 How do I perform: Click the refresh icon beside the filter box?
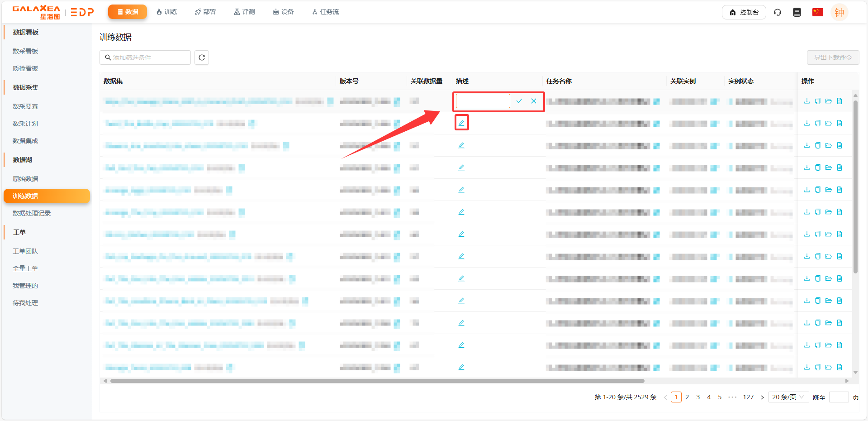pos(202,57)
